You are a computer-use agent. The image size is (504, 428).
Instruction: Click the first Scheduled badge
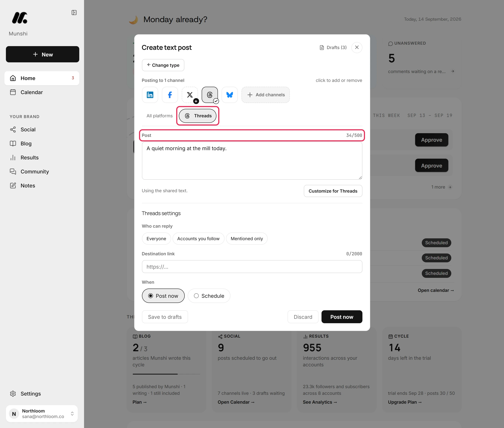pos(436,243)
